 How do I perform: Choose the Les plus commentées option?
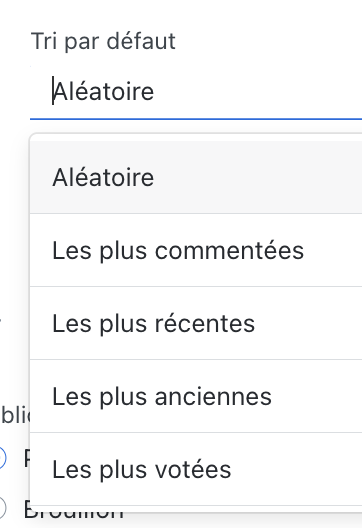click(x=196, y=250)
